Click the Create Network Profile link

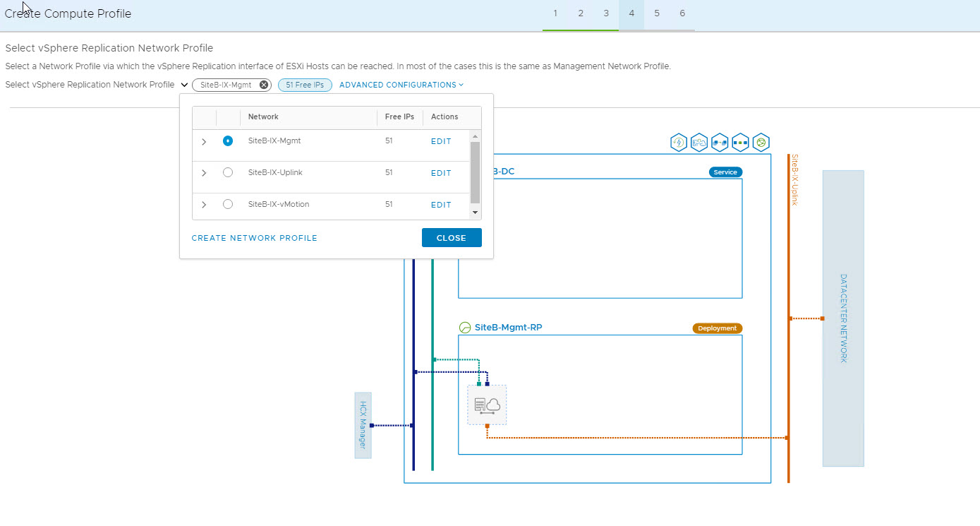point(255,238)
